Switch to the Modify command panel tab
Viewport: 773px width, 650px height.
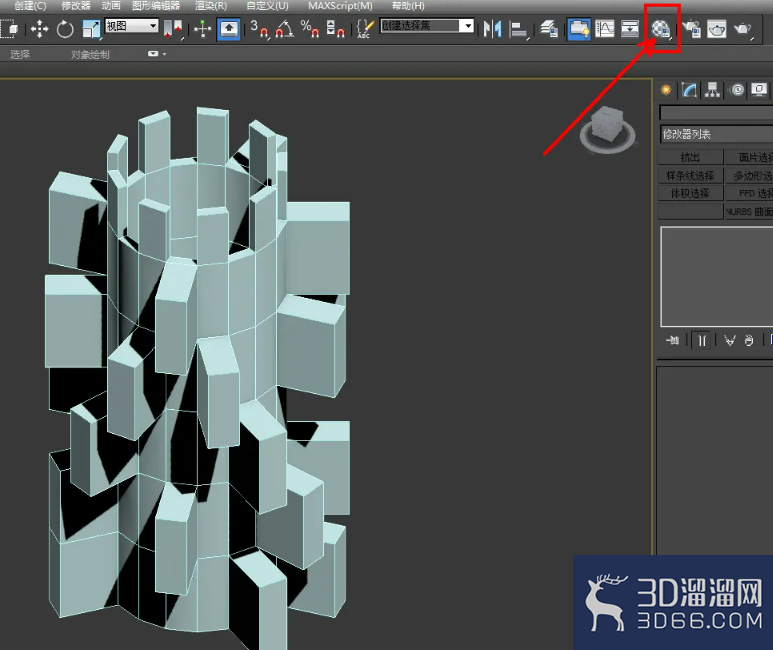point(689,90)
